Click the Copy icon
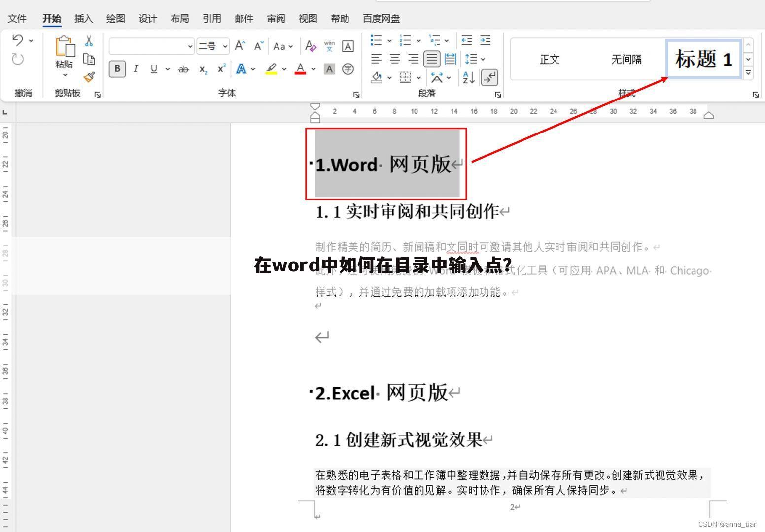This screenshot has height=532, width=765. click(x=89, y=60)
